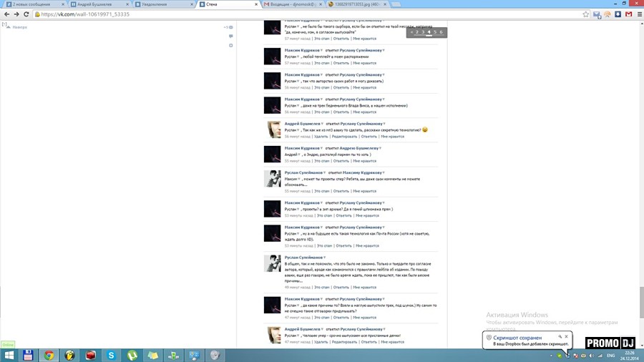Open Chrome from the Windows taskbar

pyautogui.click(x=49, y=355)
